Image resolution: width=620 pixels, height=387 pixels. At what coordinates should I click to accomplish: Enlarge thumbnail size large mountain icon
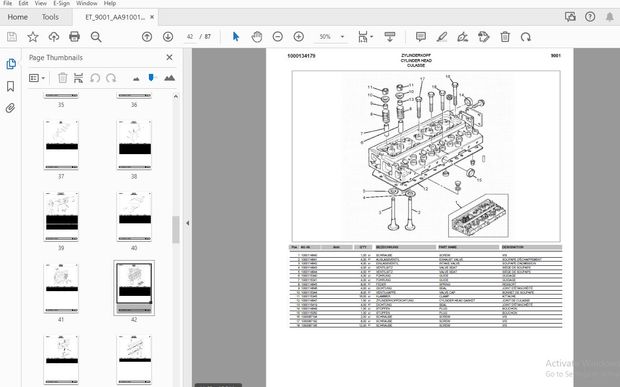[x=169, y=78]
